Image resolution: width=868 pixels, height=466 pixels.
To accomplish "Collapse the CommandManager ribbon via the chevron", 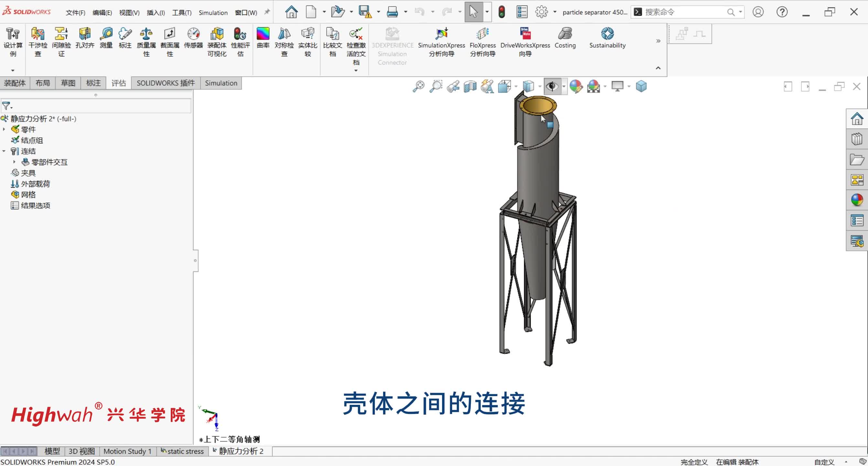I will coord(658,68).
